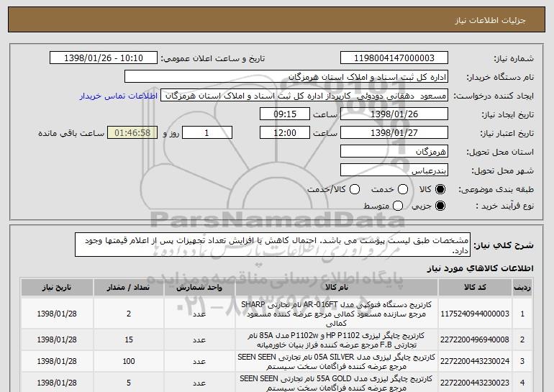Click the کد کالا column header

pyautogui.click(x=475, y=288)
